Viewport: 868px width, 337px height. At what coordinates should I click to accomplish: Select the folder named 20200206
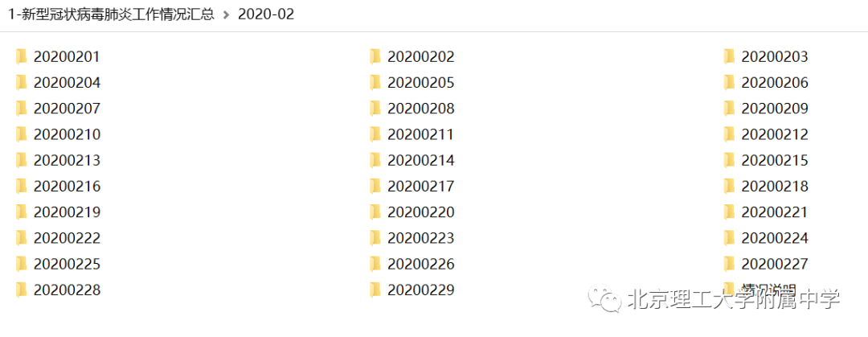point(766,83)
